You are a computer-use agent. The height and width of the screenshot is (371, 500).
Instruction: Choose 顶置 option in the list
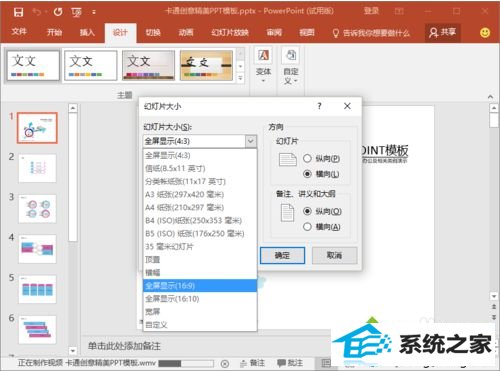[x=200, y=259]
